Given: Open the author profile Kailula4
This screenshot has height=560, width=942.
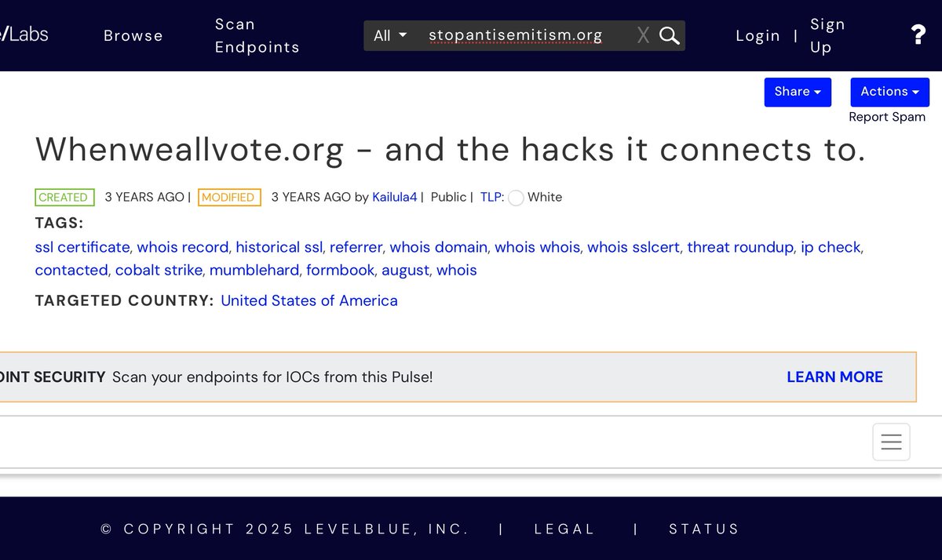Looking at the screenshot, I should (394, 197).
